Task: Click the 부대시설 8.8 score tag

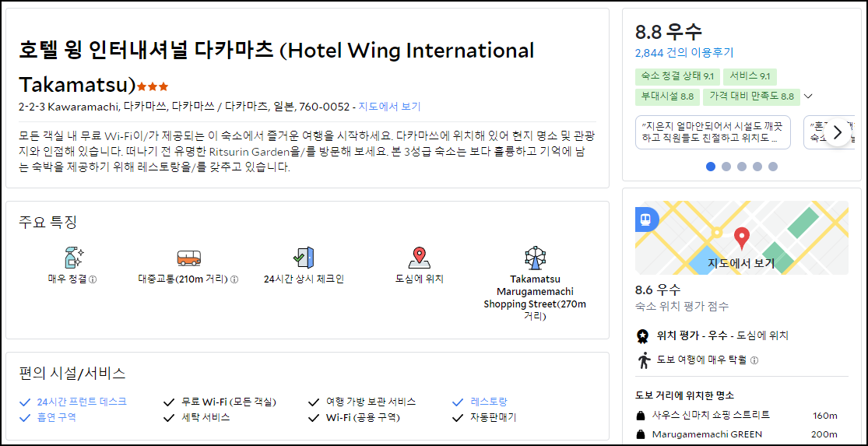Action: tap(668, 97)
